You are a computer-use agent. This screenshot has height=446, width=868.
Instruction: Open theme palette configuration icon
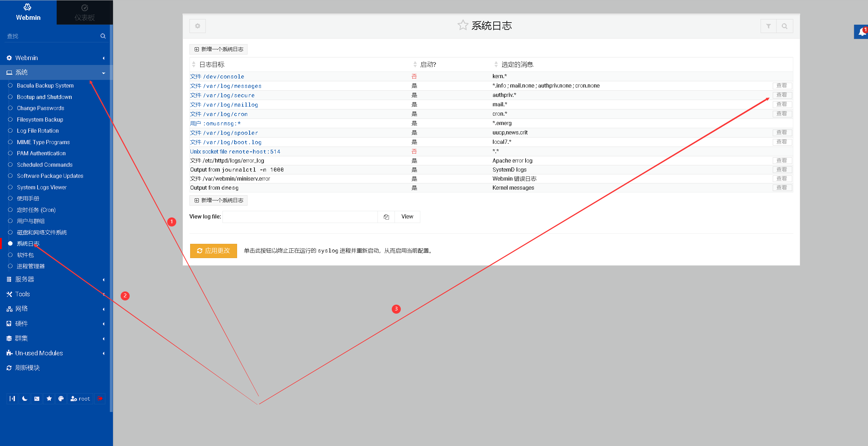61,398
